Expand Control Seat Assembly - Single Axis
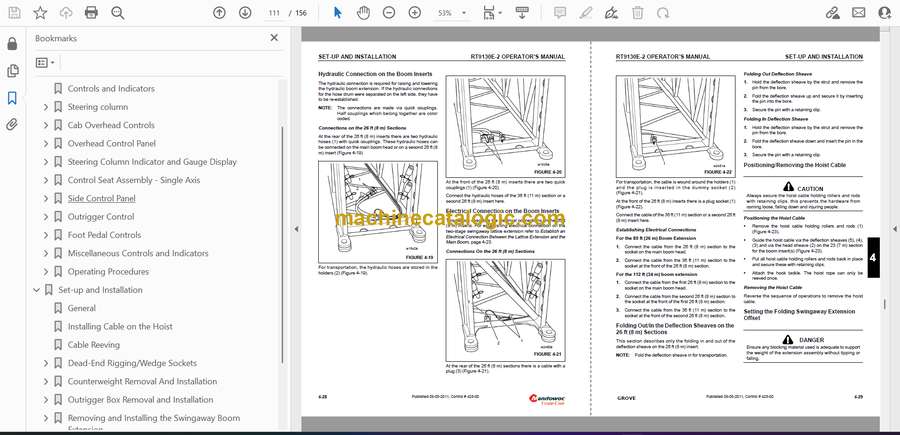The width and height of the screenshot is (900, 435). 45,180
